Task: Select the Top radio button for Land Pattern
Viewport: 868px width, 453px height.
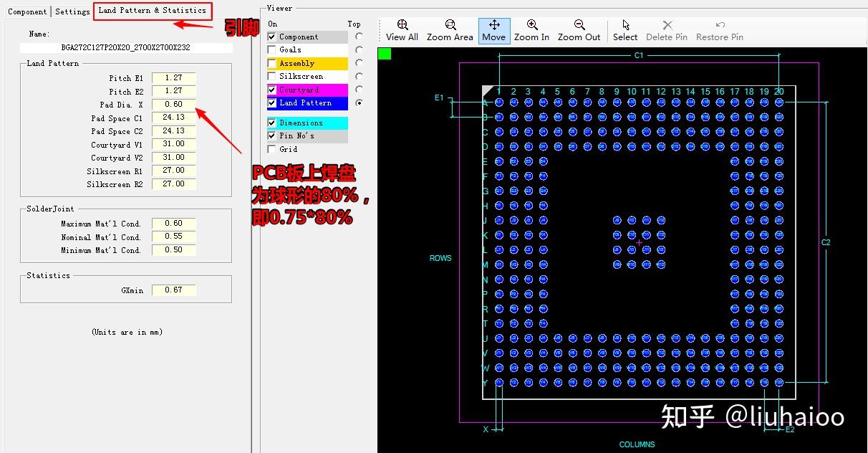Action: click(359, 102)
